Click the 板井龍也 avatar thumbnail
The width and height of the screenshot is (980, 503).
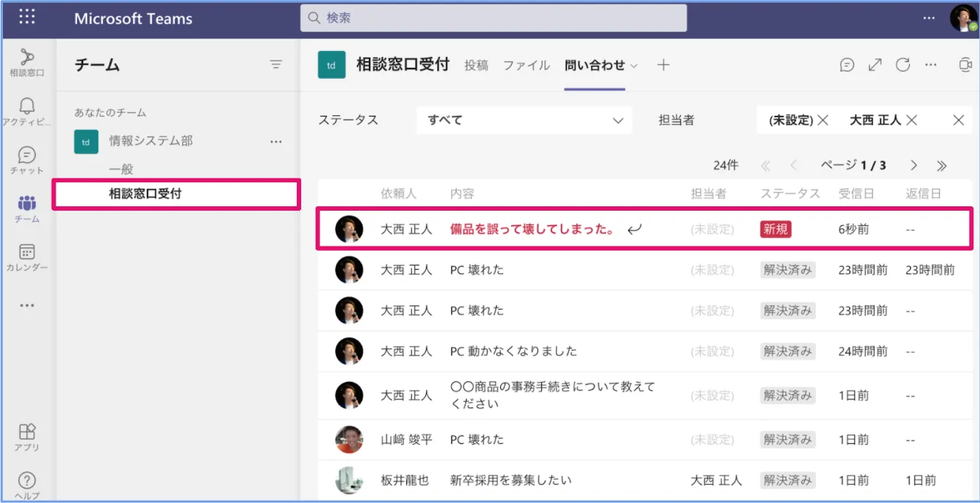(x=349, y=480)
